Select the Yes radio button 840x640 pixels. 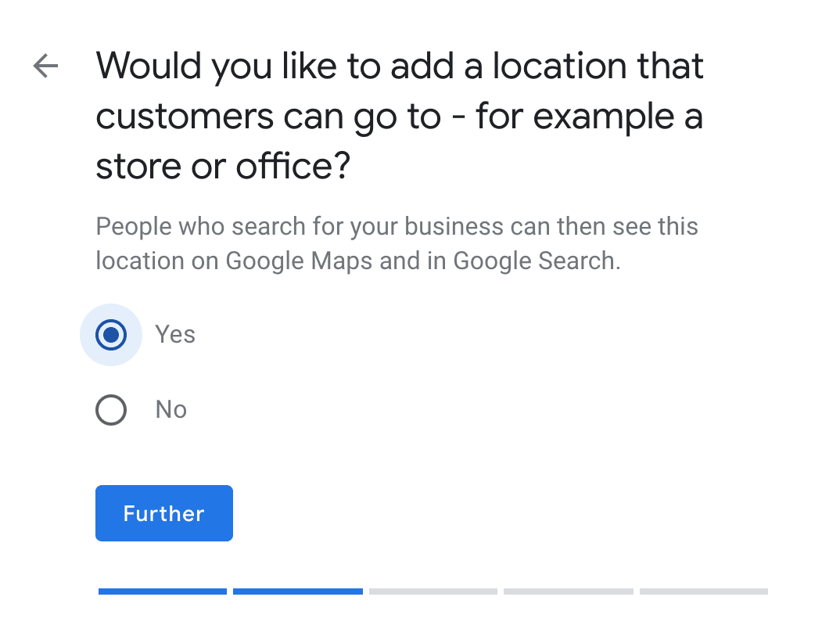click(111, 335)
